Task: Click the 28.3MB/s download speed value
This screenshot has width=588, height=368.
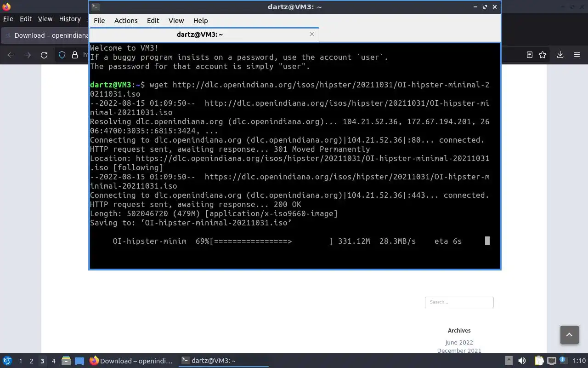Action: pos(397,241)
